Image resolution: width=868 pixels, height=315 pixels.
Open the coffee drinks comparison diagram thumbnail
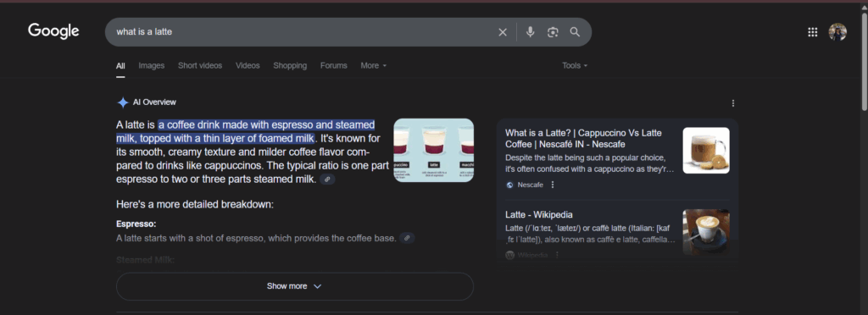433,151
